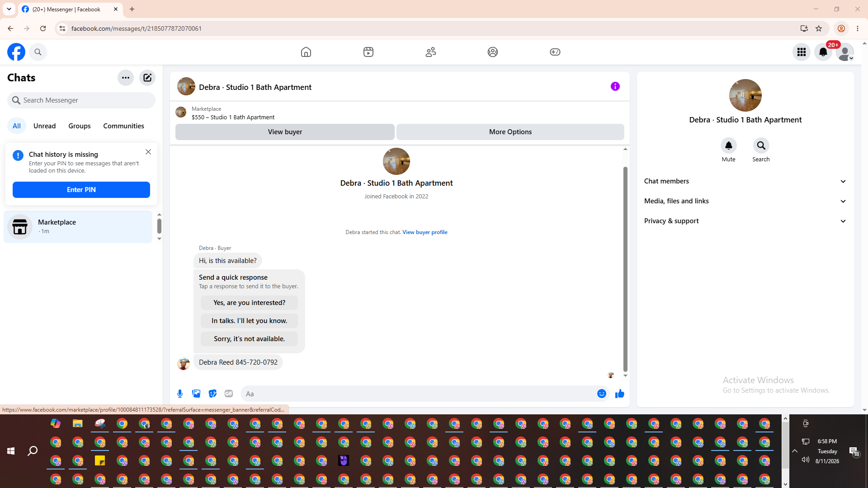Open the account profile avatar menu

pyautogui.click(x=845, y=52)
